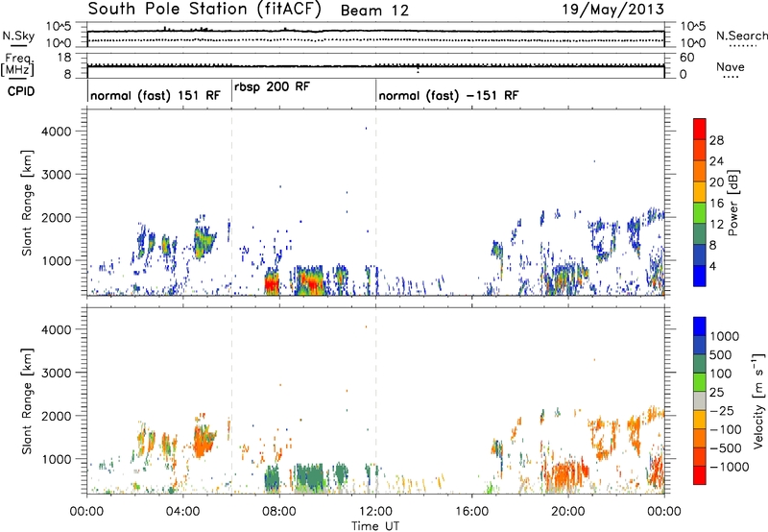
Task: Select CPID entry 'normal (fast) 151 RF'
Action: coord(156,95)
